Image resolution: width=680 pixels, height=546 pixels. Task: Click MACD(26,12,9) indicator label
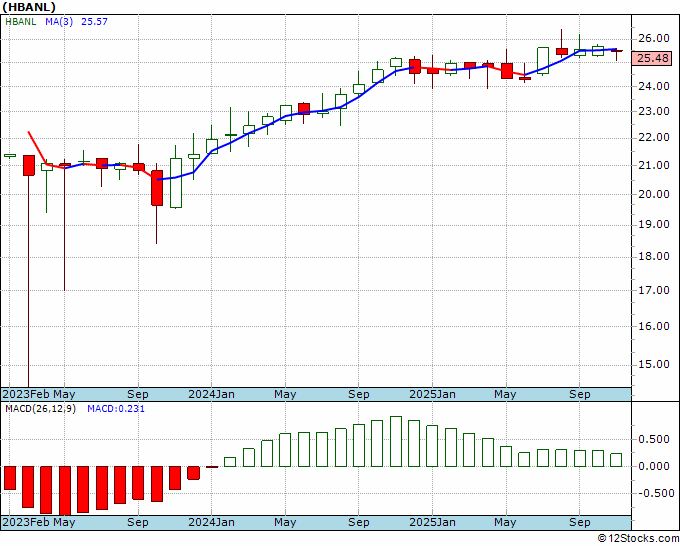pos(40,409)
